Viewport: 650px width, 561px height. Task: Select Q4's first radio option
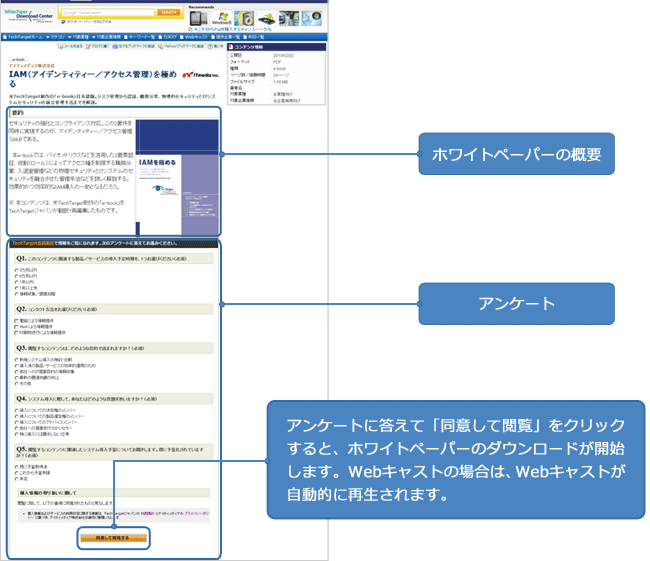(17, 410)
